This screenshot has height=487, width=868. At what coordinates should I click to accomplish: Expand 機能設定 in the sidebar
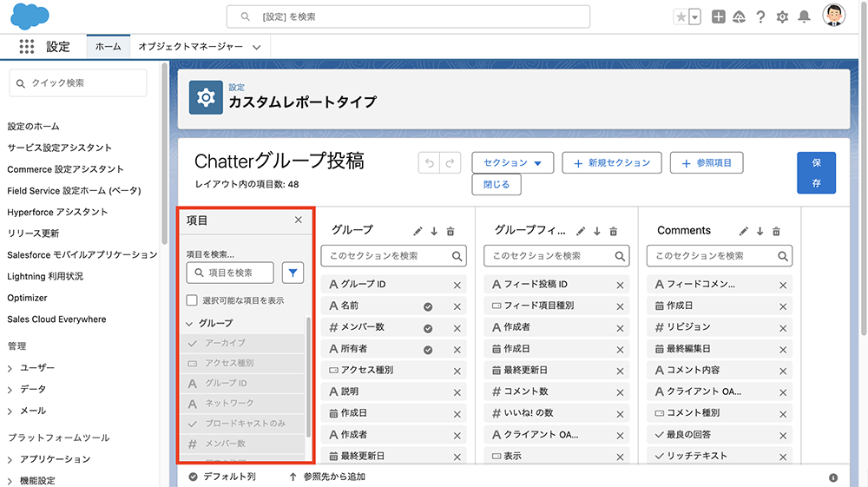10,481
